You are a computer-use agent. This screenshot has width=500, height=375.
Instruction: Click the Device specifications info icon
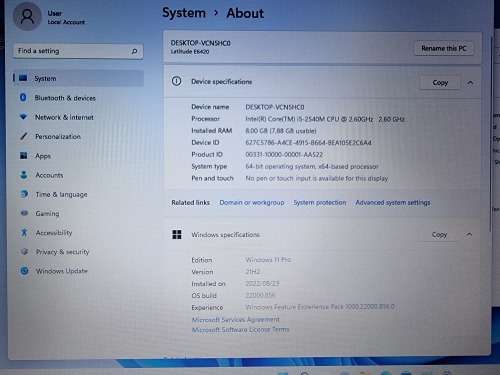click(x=177, y=81)
